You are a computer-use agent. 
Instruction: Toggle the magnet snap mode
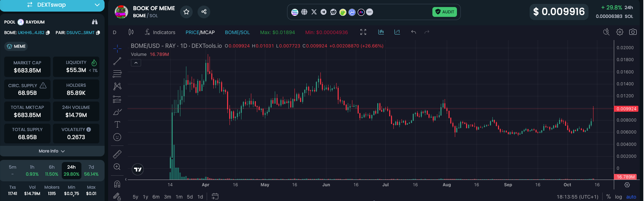tap(117, 184)
